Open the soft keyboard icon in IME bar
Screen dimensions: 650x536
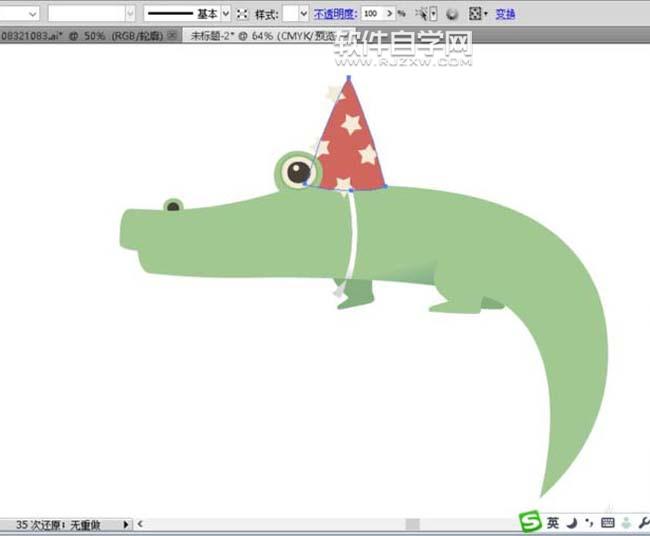[x=608, y=523]
